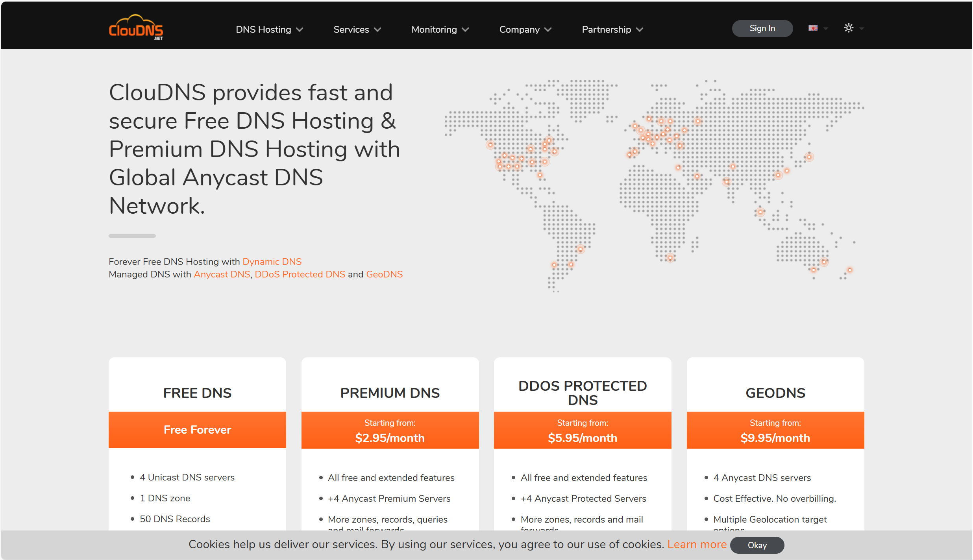
Task: Open the Anycast DNS link
Action: click(x=222, y=274)
